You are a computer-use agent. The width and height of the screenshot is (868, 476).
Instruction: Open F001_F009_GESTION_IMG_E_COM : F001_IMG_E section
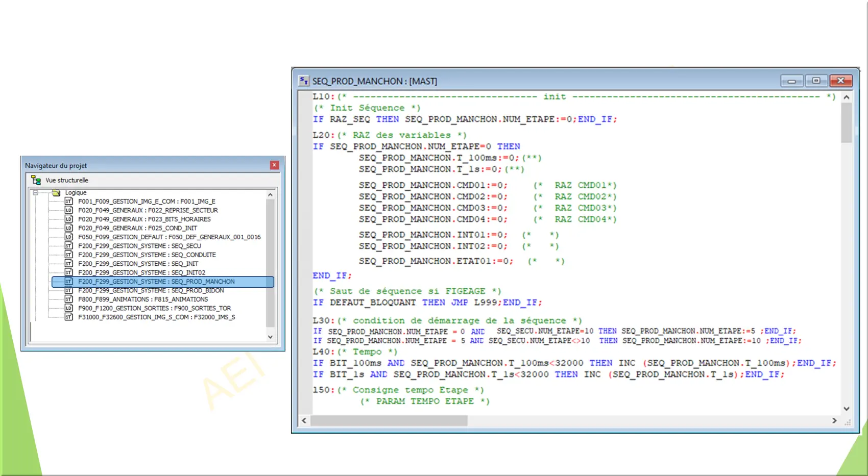[147, 202]
